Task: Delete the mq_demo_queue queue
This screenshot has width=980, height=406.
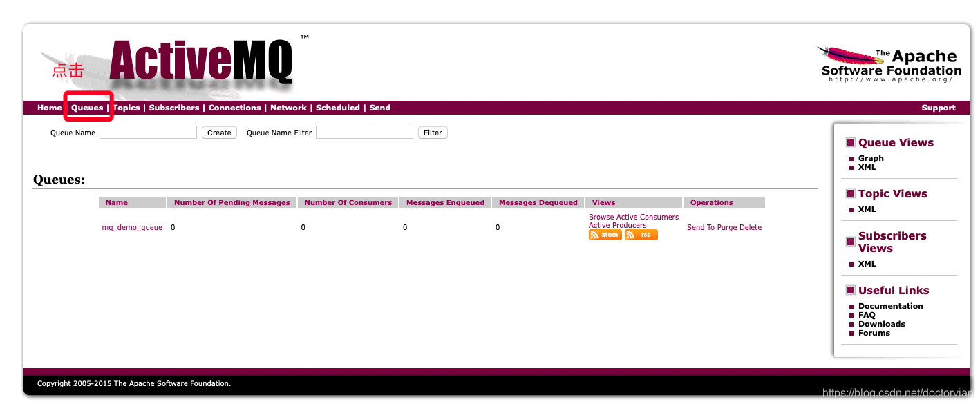Action: [751, 227]
